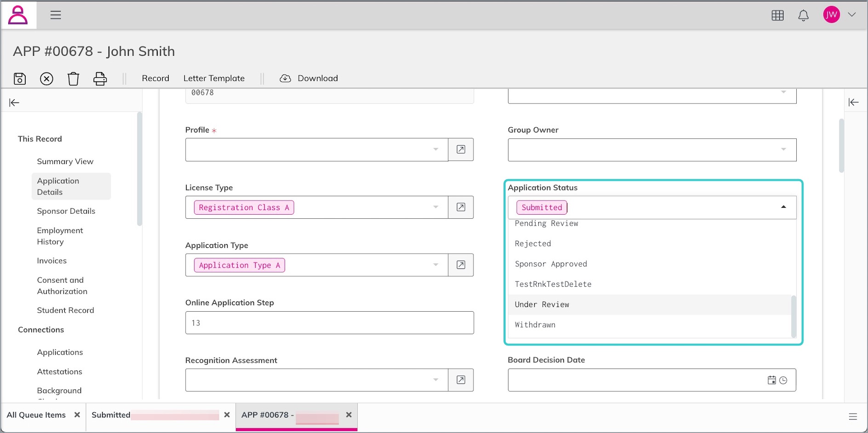Click the status dropdown list scrollbar
Screen dimensions: 868x433
point(794,316)
